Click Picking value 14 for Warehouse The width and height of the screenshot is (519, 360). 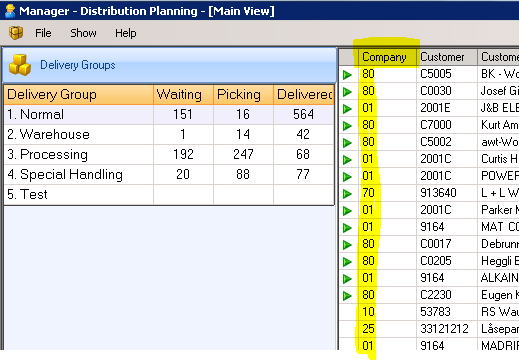click(x=243, y=134)
